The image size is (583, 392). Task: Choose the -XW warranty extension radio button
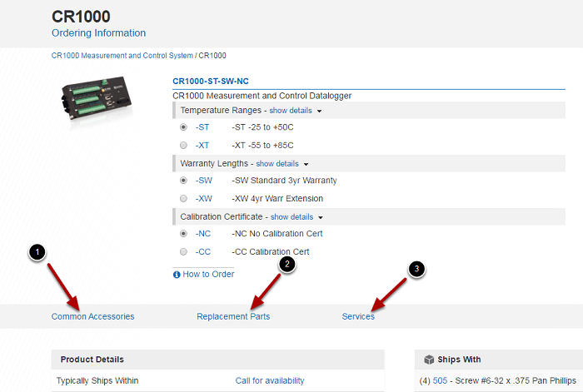[x=183, y=198]
